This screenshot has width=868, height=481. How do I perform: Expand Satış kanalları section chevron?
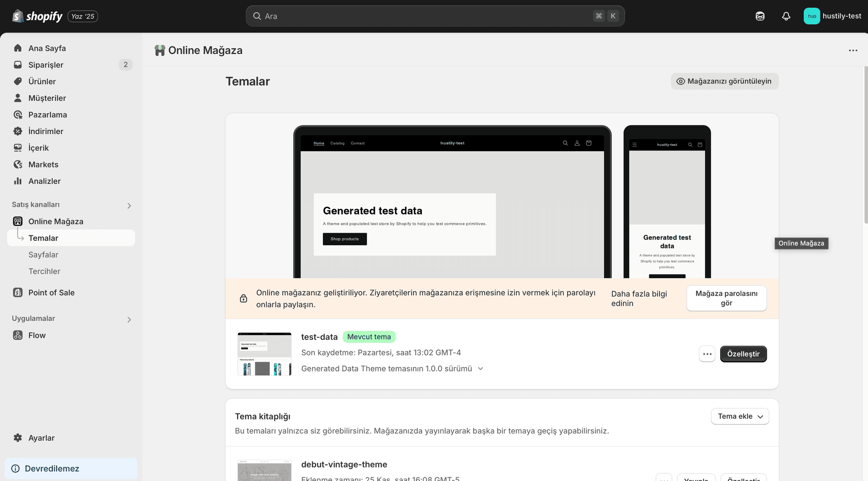tap(129, 205)
